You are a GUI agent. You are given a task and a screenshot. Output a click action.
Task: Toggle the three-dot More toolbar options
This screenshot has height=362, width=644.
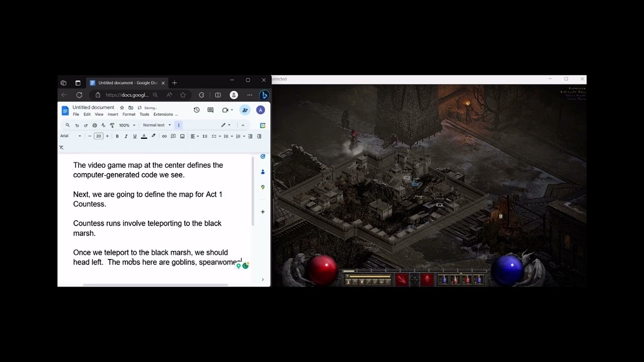(179, 125)
